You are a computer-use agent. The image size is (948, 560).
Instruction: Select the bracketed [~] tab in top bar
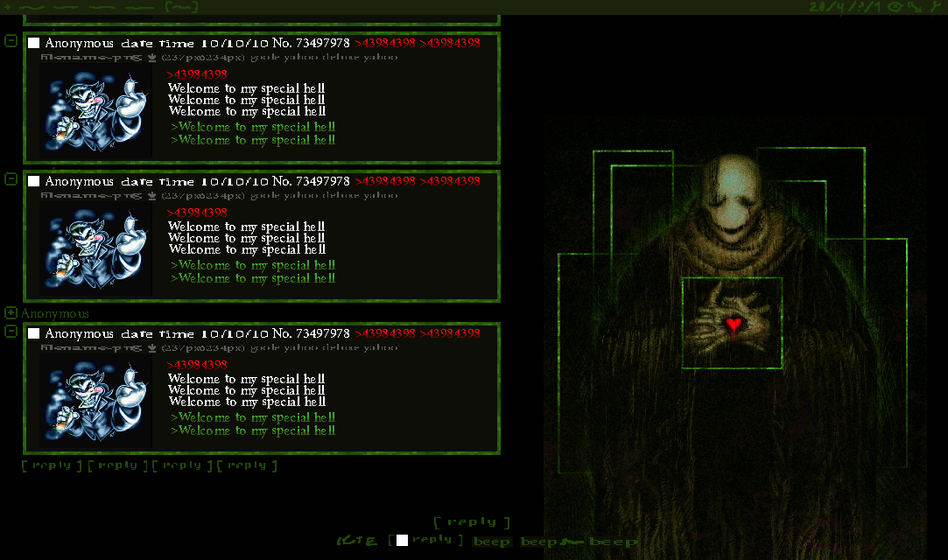point(181,7)
